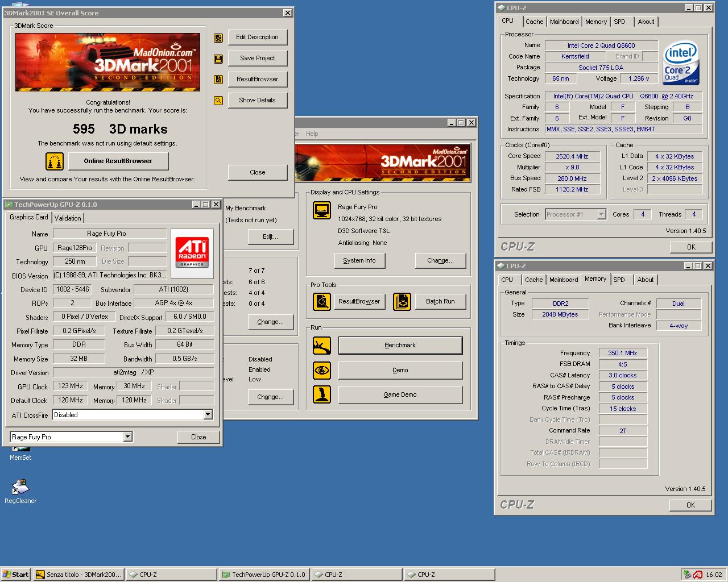Screen dimensions: 728x582
Task: Click the Online ResultBrowser yellow icon
Action: (x=55, y=161)
